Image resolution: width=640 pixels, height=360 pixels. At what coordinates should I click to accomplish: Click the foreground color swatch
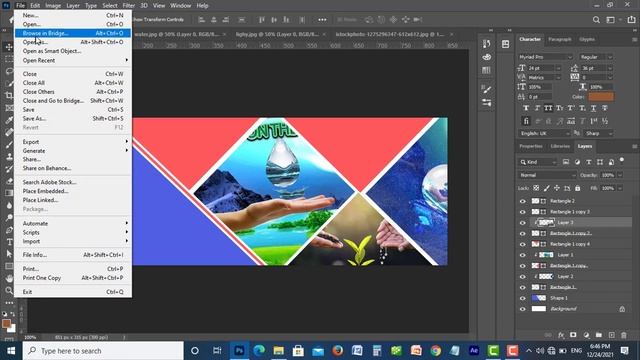pos(6,324)
